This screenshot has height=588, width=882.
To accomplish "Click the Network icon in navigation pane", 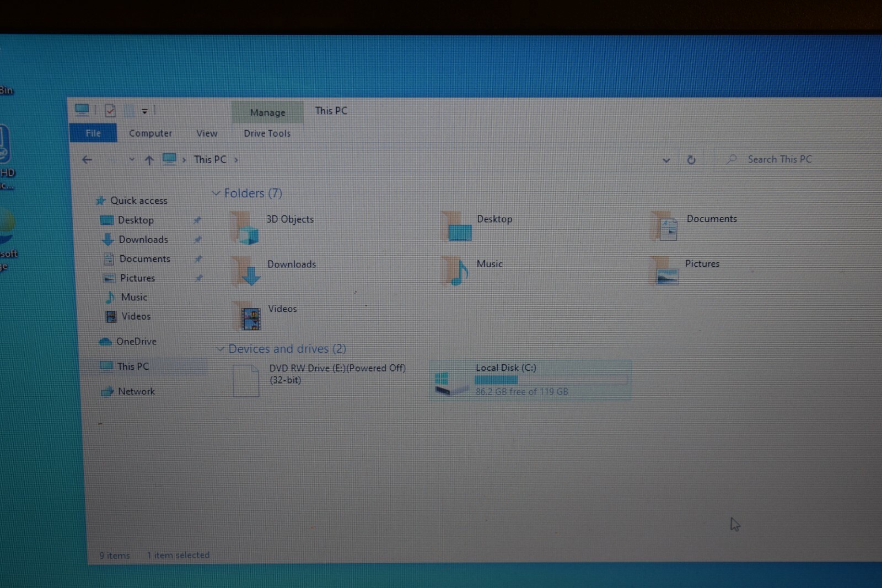I will [107, 392].
